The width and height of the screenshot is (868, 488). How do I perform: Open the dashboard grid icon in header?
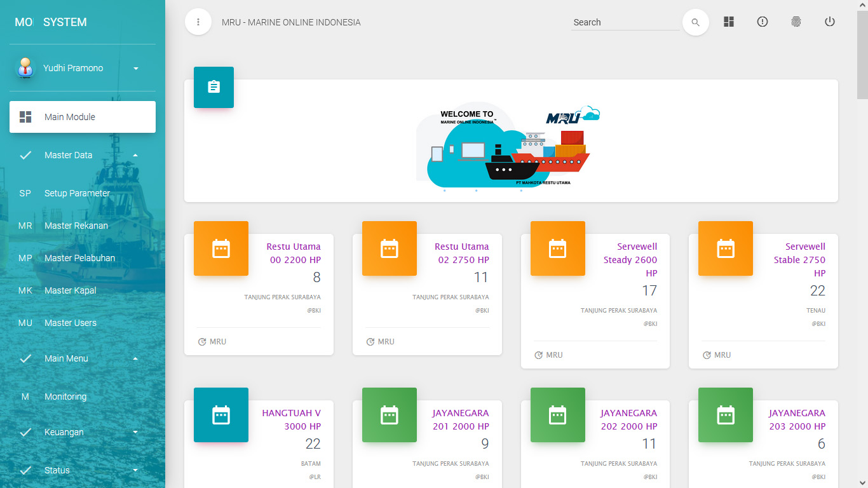(729, 22)
